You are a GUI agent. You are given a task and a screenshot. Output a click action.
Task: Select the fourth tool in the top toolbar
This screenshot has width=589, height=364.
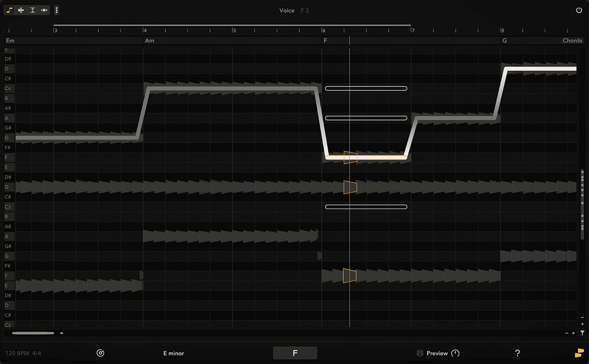44,10
